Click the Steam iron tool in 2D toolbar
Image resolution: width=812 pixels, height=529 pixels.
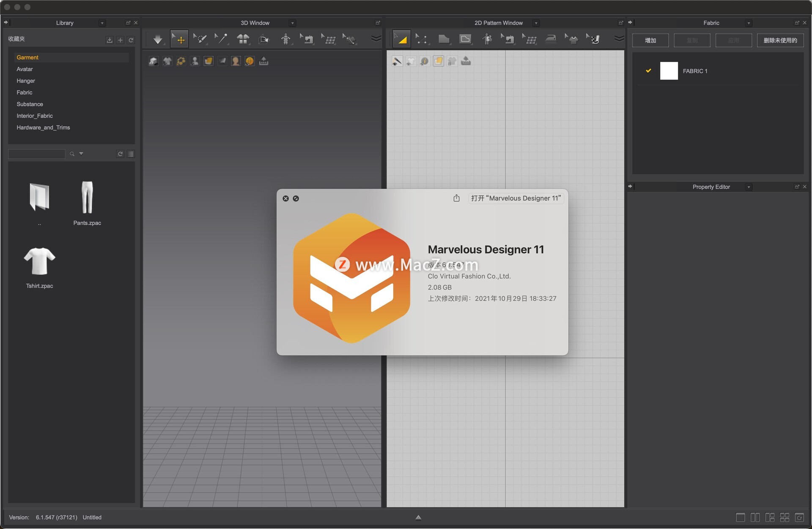click(x=551, y=39)
